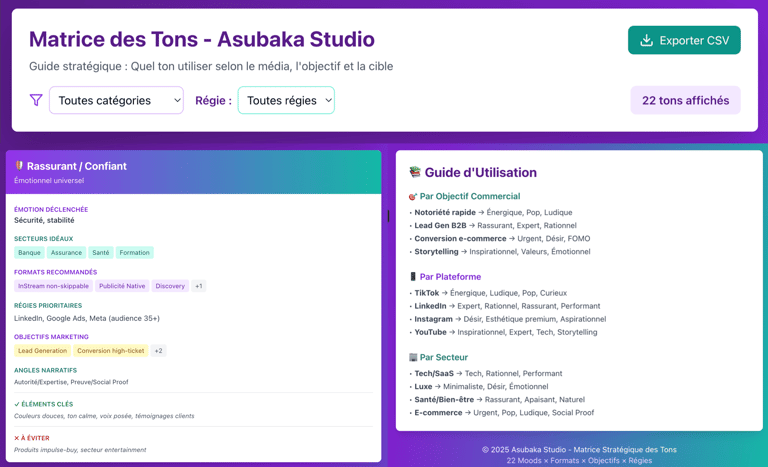Expand the +1 formats badge
The height and width of the screenshot is (467, 768).
[198, 286]
